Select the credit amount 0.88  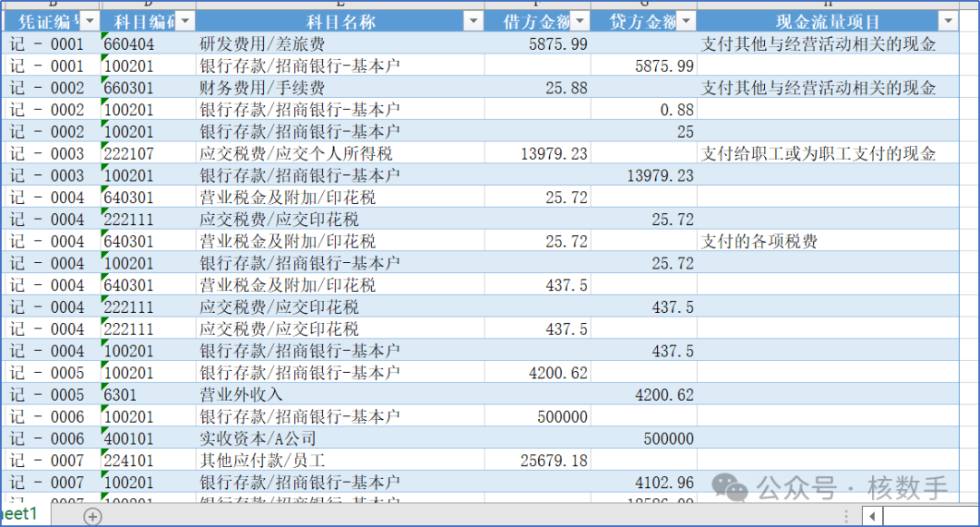click(643, 109)
